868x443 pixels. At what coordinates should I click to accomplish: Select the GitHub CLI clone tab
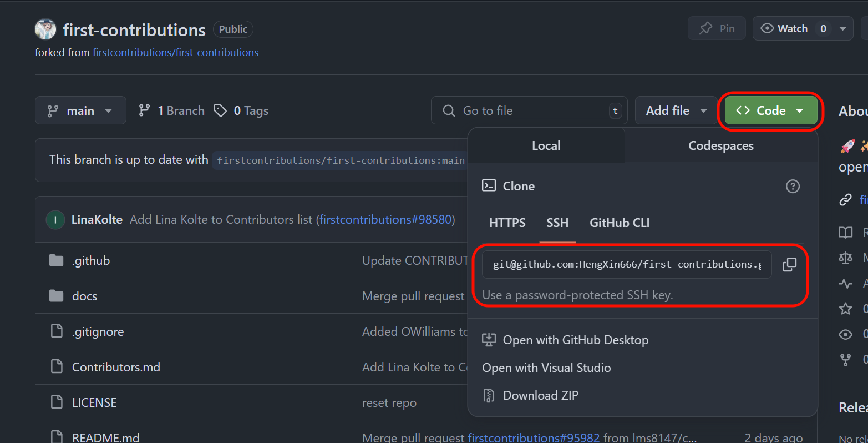point(619,223)
